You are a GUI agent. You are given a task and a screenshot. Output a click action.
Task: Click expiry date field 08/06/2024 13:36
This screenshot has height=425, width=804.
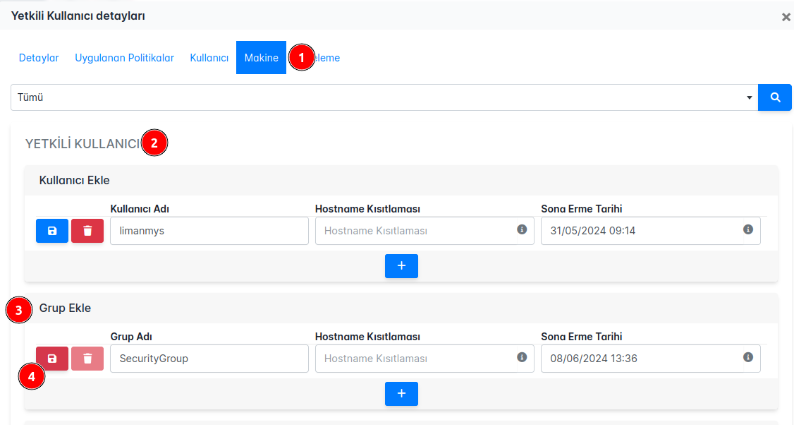(651, 358)
